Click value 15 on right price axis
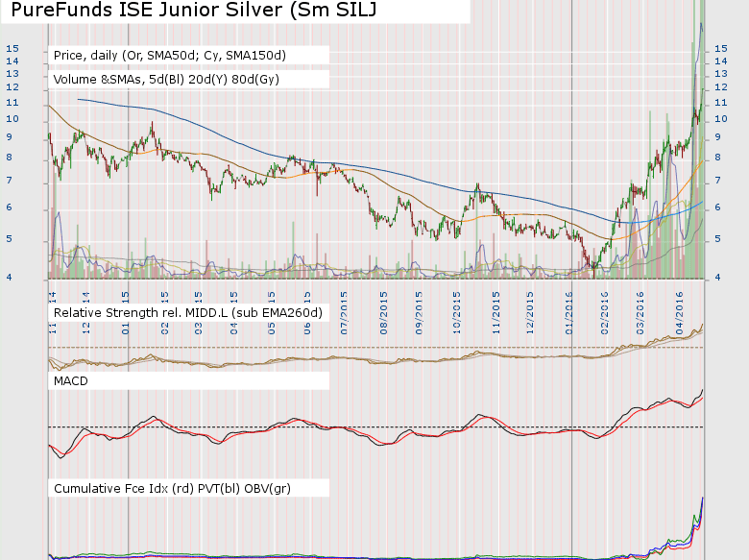 (721, 48)
